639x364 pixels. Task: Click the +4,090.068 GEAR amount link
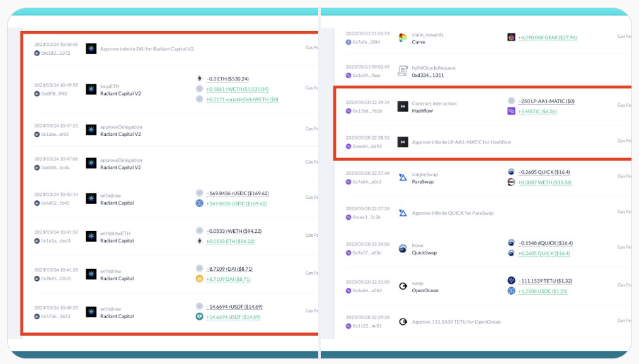pyautogui.click(x=547, y=38)
